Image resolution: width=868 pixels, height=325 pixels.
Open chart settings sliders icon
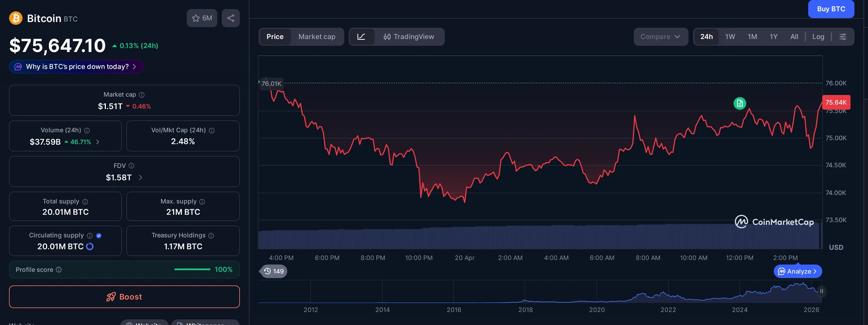[843, 37]
